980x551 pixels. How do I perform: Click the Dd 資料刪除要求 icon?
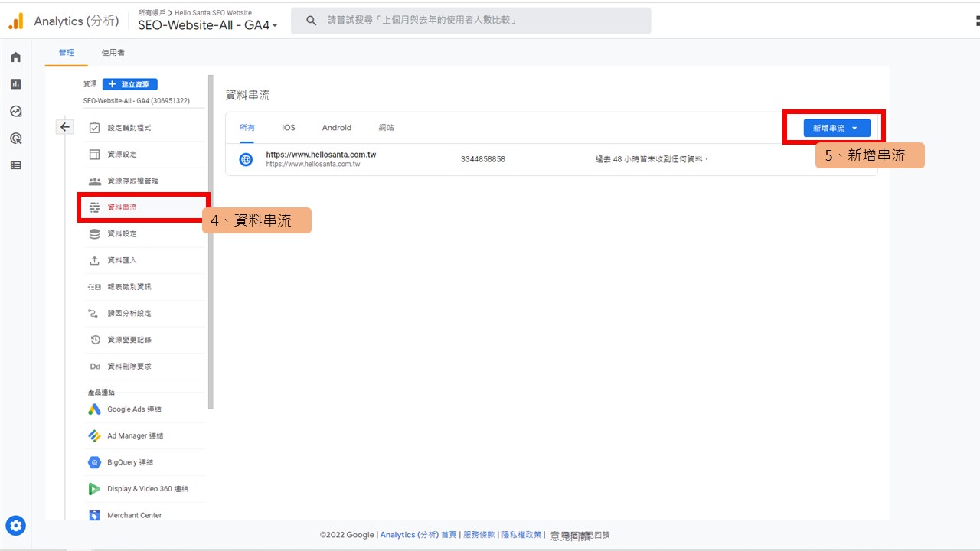pos(95,367)
